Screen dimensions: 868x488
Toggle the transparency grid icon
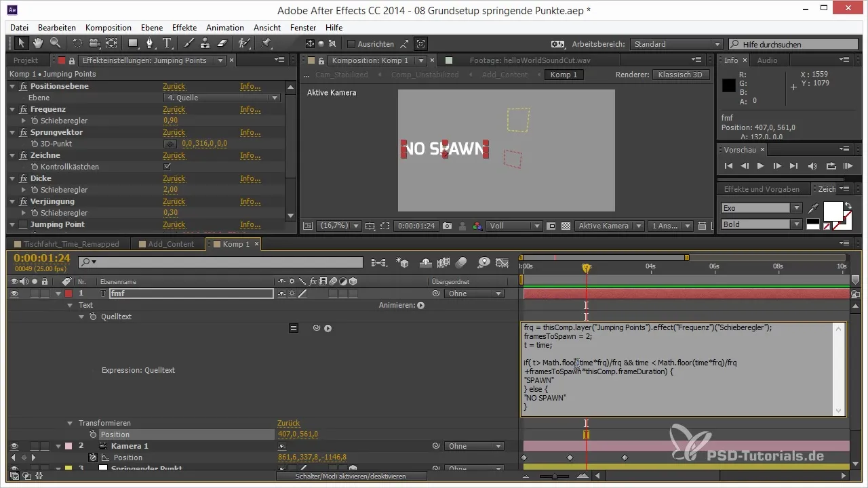(x=565, y=226)
